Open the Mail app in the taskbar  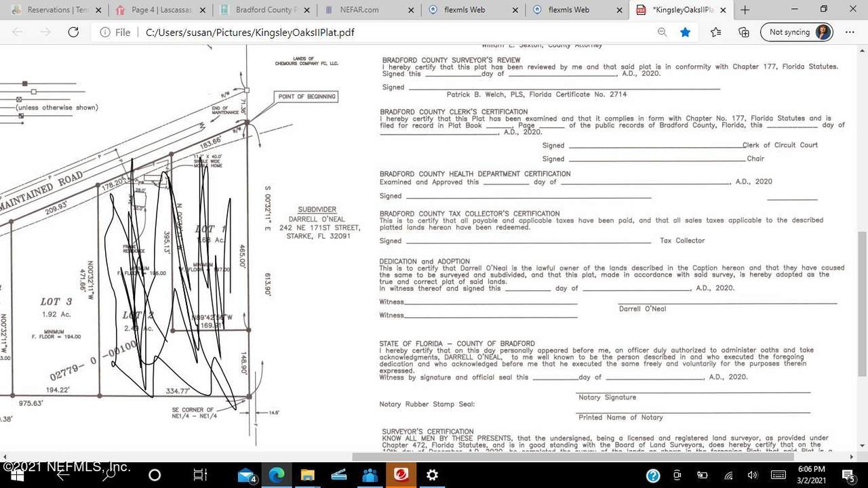(246, 475)
